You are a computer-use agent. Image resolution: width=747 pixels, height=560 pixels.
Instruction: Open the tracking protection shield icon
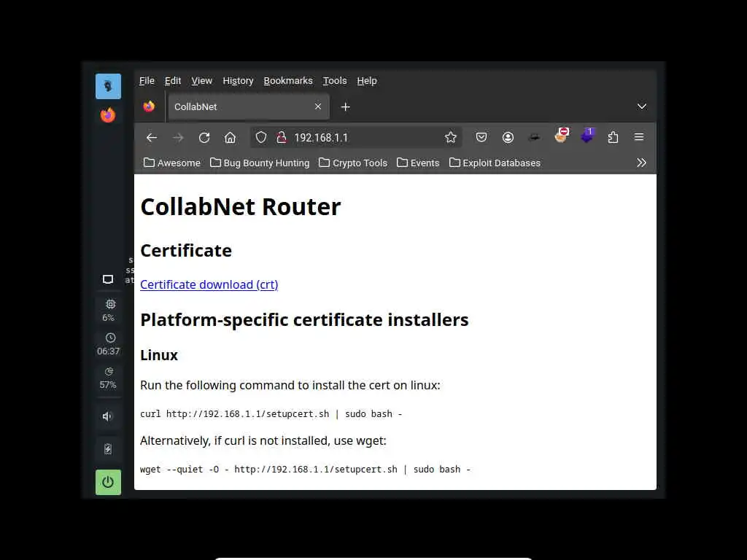(261, 138)
